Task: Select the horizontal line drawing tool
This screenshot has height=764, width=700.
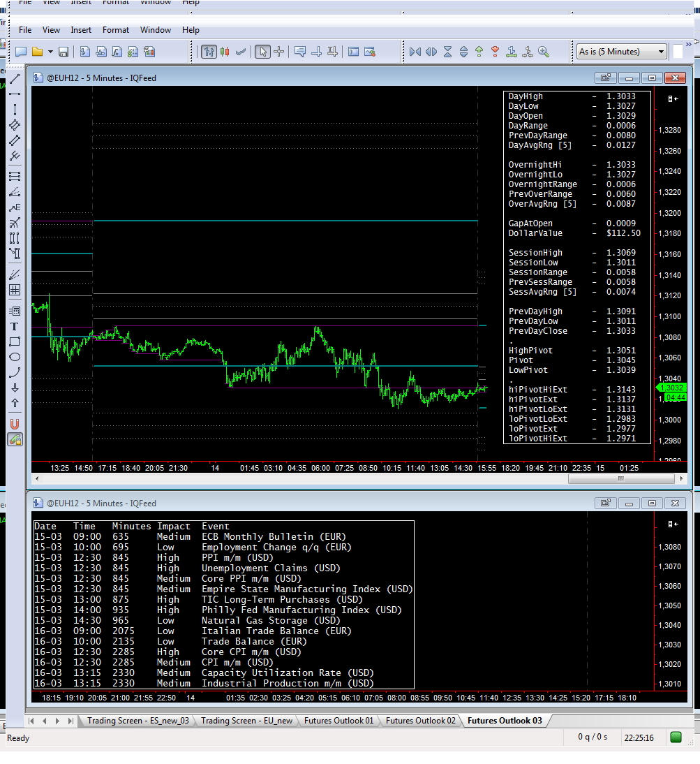Action: pos(15,94)
